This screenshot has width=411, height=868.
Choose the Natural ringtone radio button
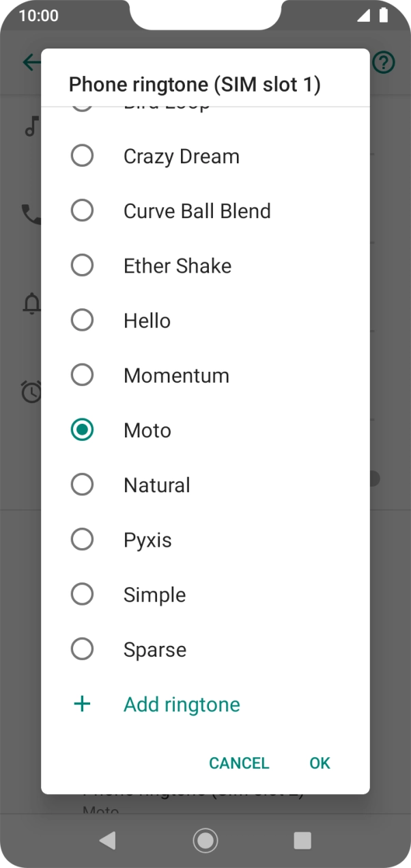point(82,485)
